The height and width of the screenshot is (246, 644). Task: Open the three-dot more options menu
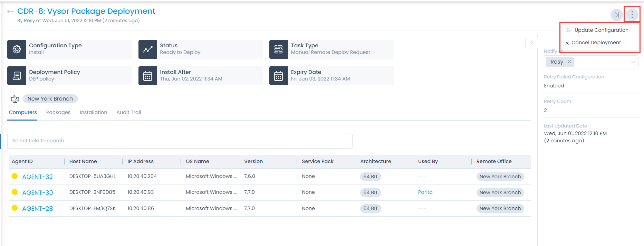tap(632, 15)
